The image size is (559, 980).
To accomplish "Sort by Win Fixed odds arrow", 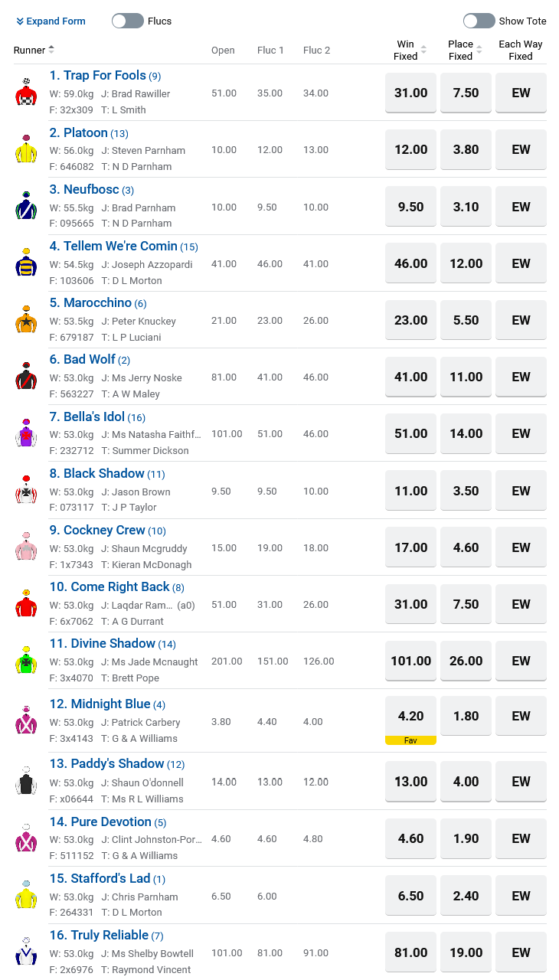I will point(423,51).
